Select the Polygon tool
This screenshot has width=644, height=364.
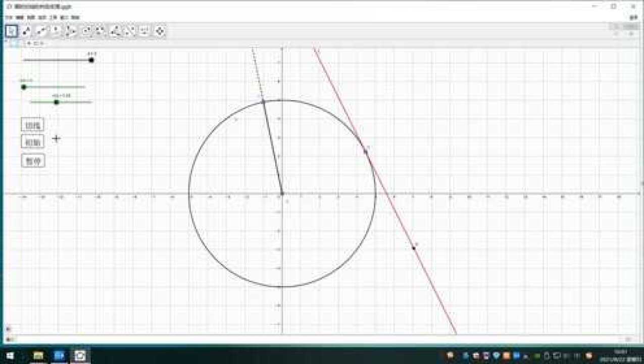click(71, 31)
